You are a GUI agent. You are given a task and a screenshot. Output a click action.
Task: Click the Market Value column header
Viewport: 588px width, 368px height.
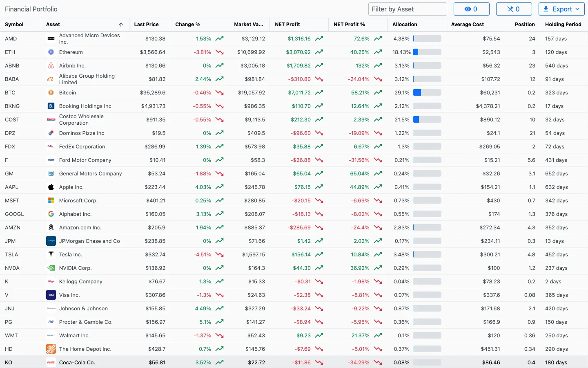pyautogui.click(x=249, y=25)
